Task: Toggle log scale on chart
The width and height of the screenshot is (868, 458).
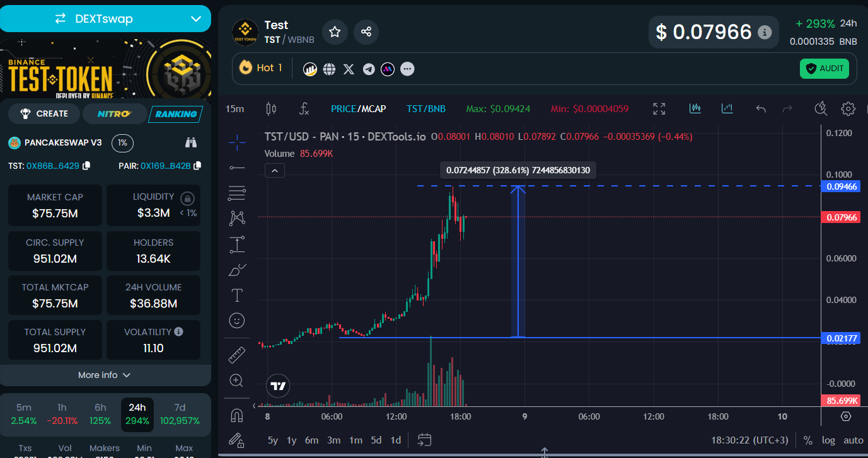Action: pos(828,440)
